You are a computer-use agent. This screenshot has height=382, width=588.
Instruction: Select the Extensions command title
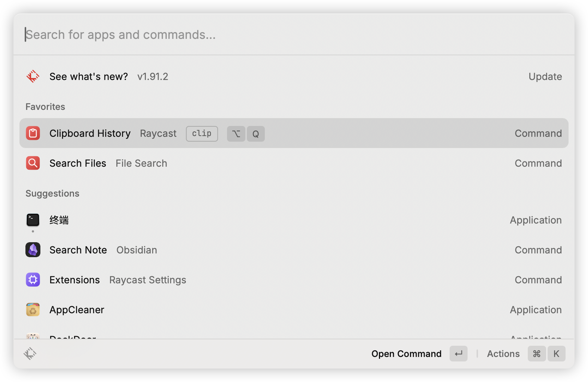click(75, 280)
